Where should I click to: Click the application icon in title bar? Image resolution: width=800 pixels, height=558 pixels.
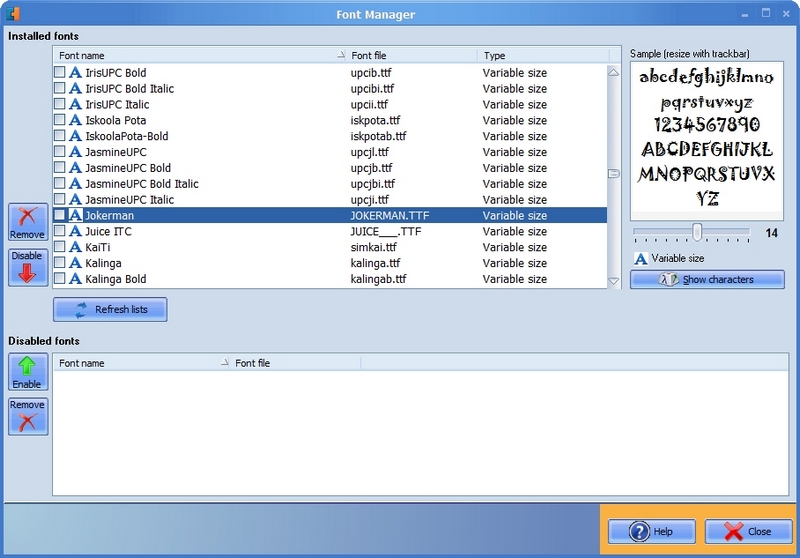coord(13,14)
